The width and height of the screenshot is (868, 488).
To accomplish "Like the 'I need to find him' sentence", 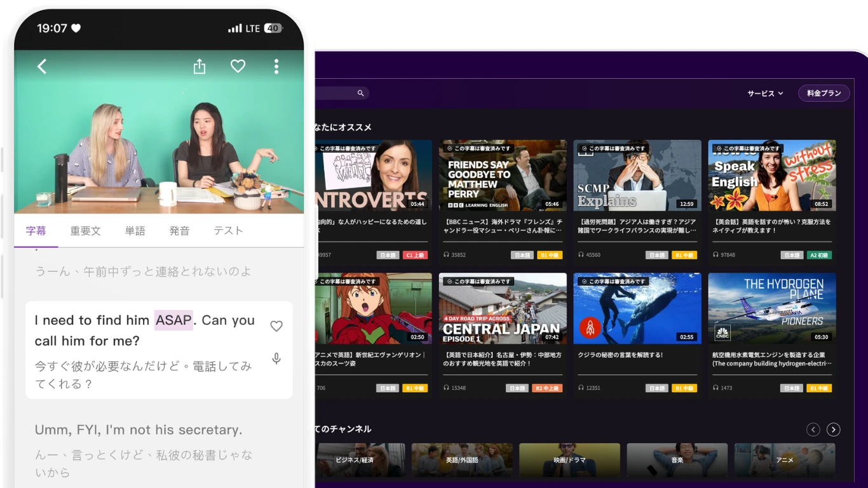I will (276, 326).
